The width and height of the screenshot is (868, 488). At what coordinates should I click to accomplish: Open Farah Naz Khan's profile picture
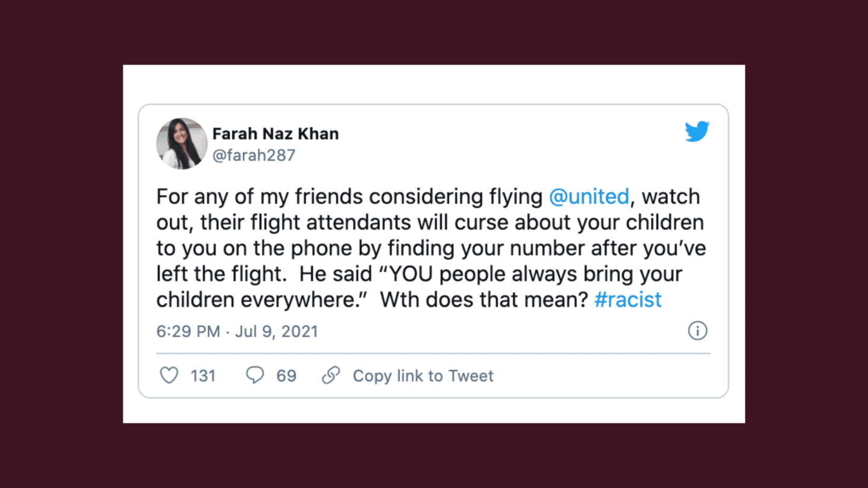182,143
